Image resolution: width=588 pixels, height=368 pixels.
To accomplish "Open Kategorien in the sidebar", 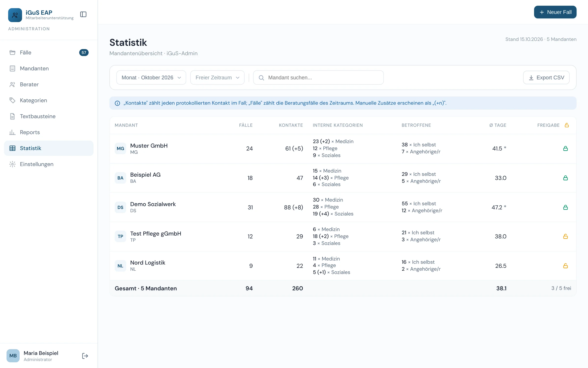I will (49, 100).
